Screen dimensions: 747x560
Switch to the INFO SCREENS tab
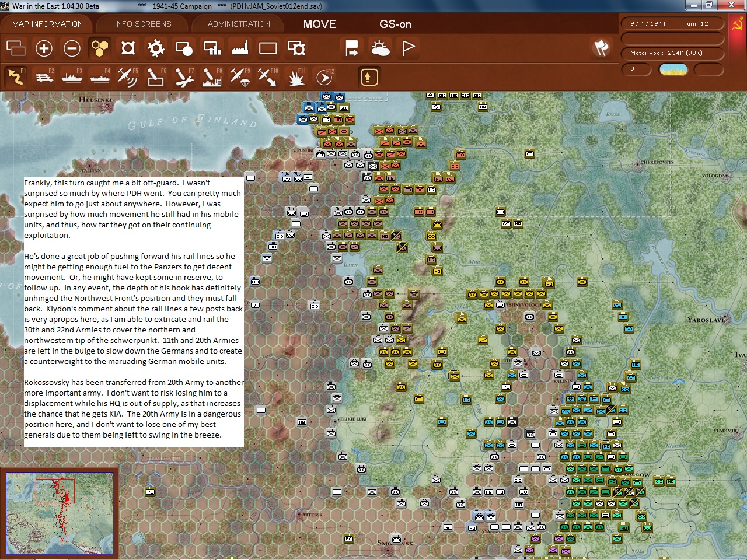[x=143, y=24]
